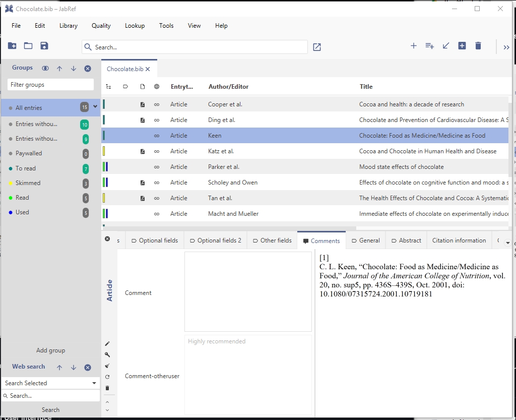Expand the toolbar overflow chevrons
This screenshot has height=420, width=516.
tap(506, 47)
